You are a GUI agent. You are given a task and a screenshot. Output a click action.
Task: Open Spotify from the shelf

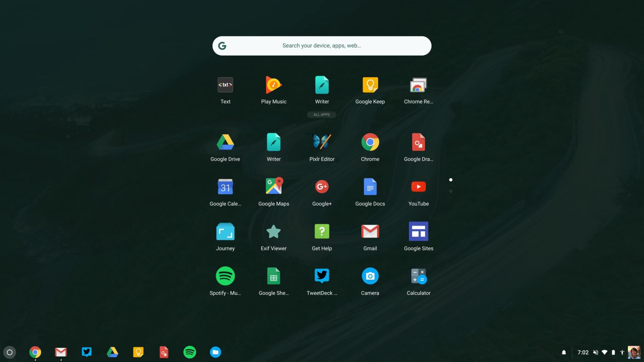pos(190,352)
